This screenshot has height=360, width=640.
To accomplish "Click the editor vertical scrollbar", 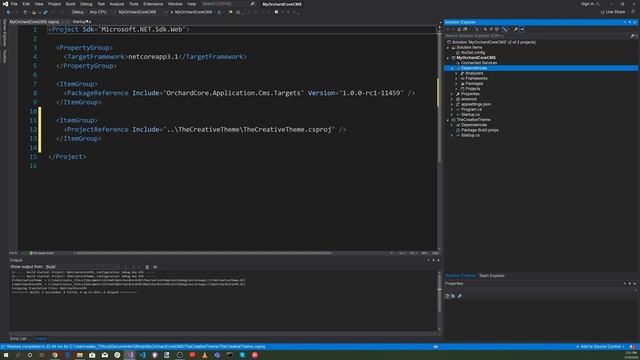I will [x=439, y=139].
